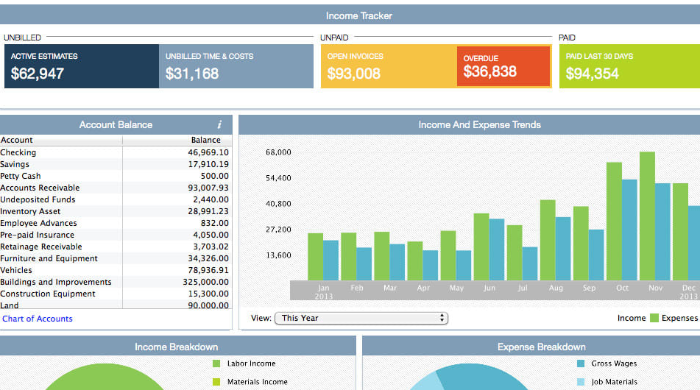Click the Labor Income legend square

(217, 364)
